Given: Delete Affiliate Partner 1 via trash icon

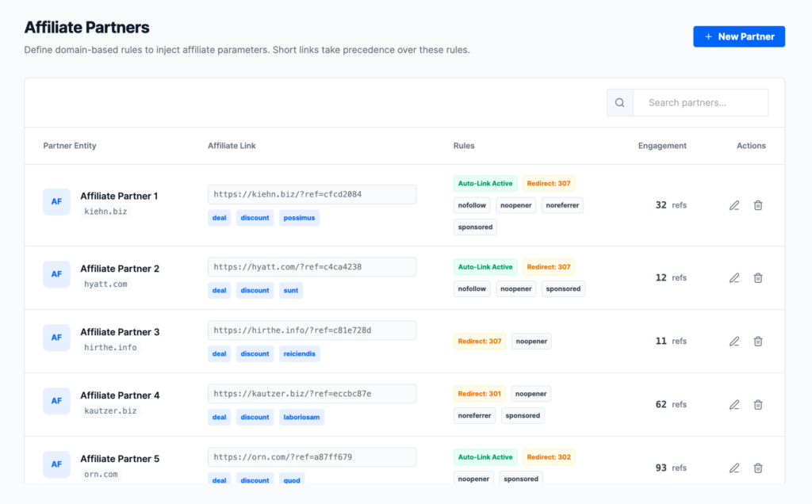Looking at the screenshot, I should [x=758, y=205].
